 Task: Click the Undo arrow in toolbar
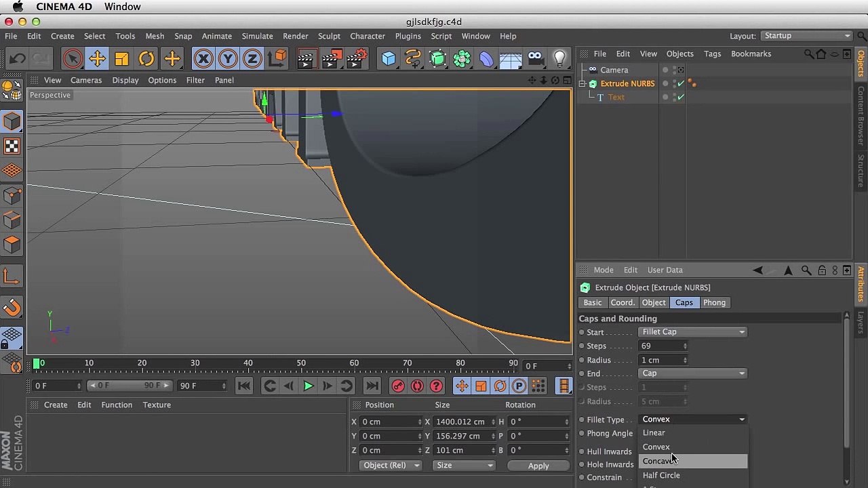(18, 59)
